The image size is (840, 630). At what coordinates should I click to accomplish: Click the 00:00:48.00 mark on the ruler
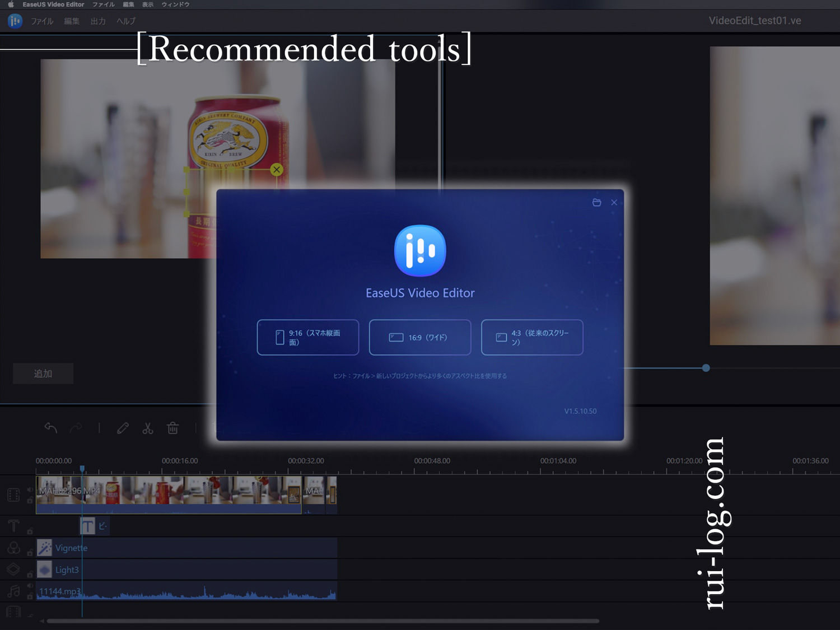432,461
